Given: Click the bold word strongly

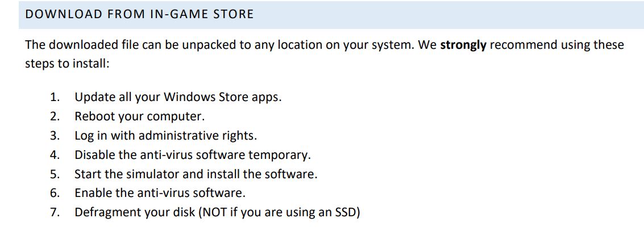Looking at the screenshot, I should coord(463,45).
